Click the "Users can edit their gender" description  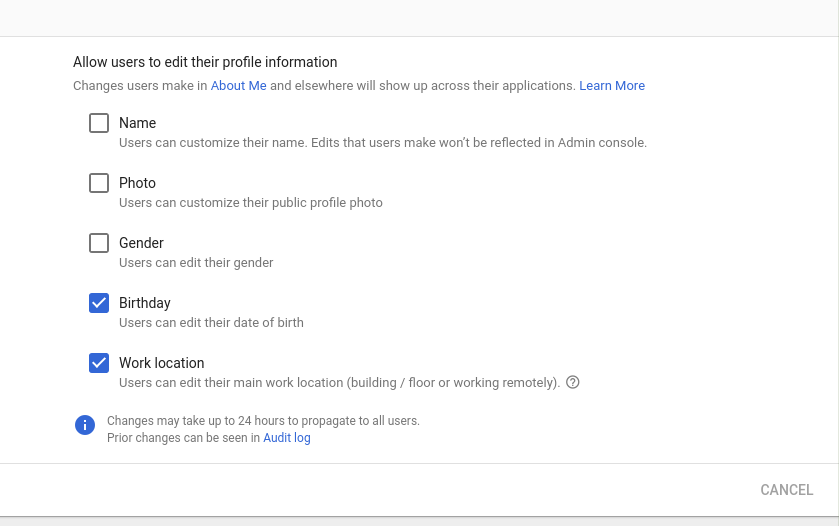coord(196,263)
